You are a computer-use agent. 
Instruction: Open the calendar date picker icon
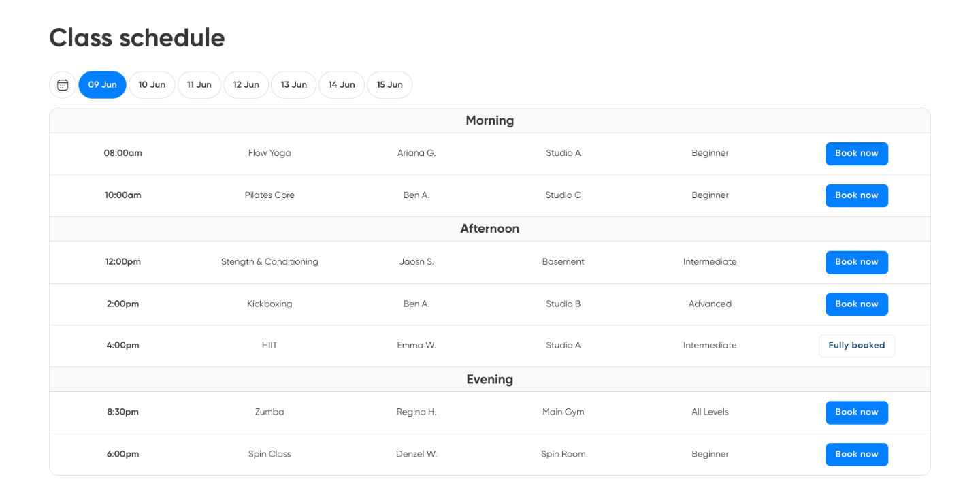pyautogui.click(x=63, y=85)
